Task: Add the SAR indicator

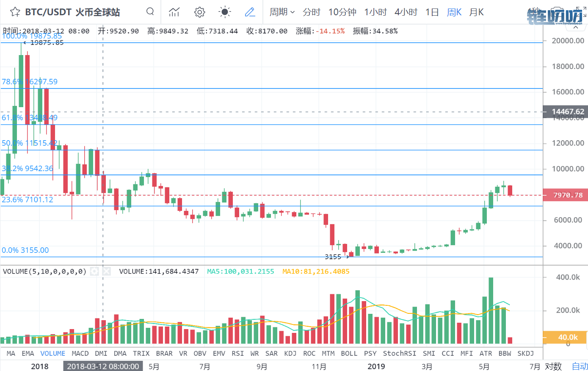Action: pos(271,353)
